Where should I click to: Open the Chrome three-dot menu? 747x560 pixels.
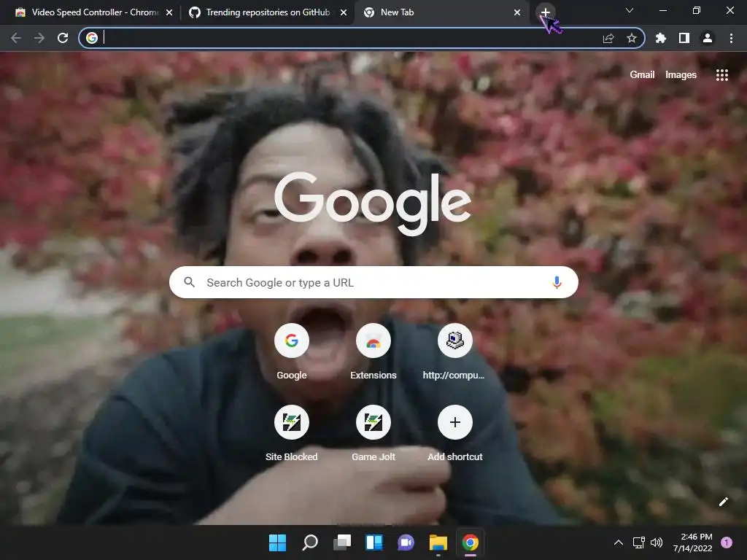point(731,38)
